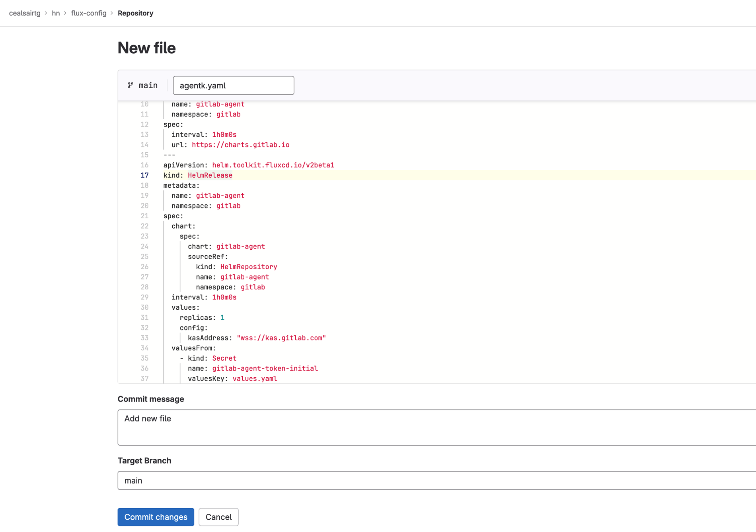Image resolution: width=756 pixels, height=532 pixels.
Task: Place cursor on the HelmRelease kind line
Action: click(x=210, y=175)
